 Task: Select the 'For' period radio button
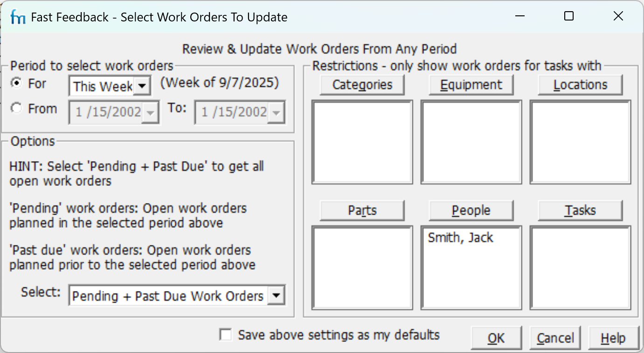click(x=17, y=83)
